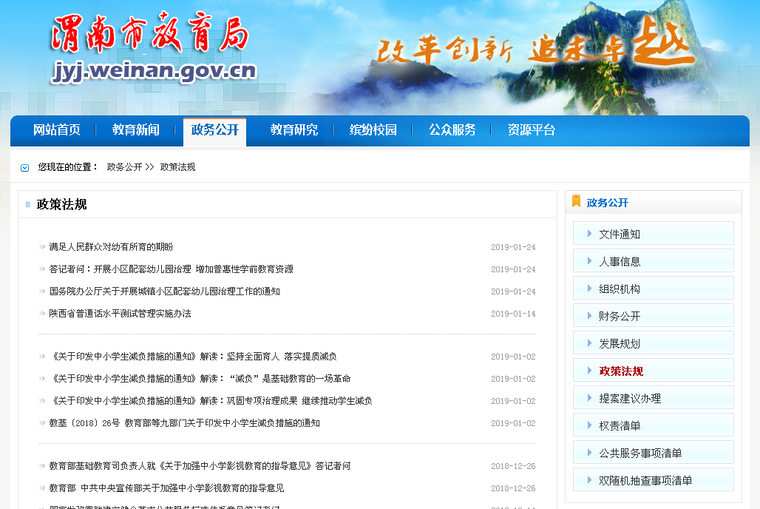Click bullet arrow before 陕西省普通话水平测试管理实施办法
This screenshot has width=760, height=509.
42,314
